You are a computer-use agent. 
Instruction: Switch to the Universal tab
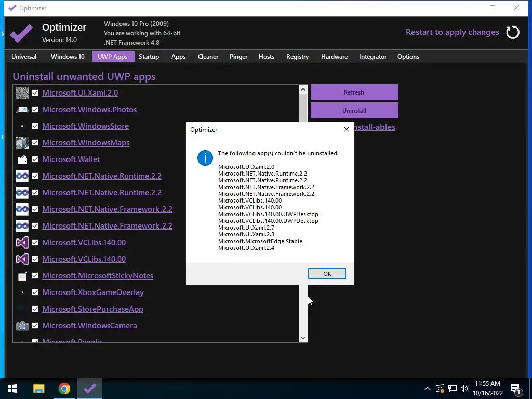tap(24, 57)
